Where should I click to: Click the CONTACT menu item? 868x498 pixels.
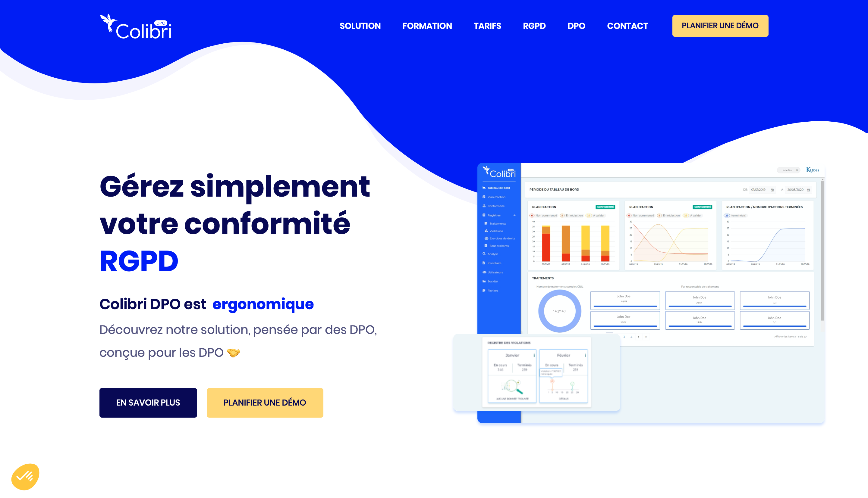click(627, 26)
